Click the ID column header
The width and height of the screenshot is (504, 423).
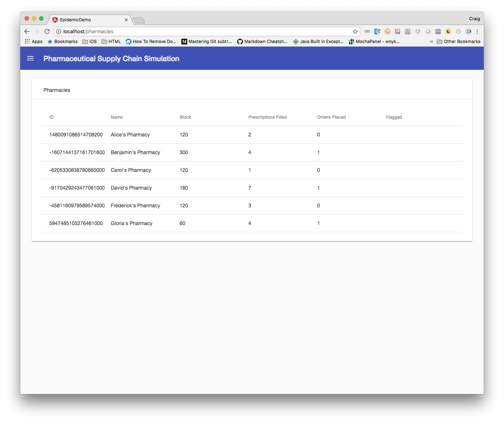(51, 117)
